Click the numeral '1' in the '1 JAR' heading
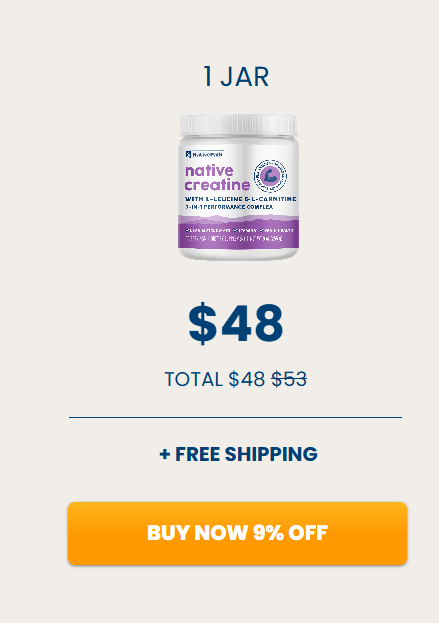 point(208,77)
